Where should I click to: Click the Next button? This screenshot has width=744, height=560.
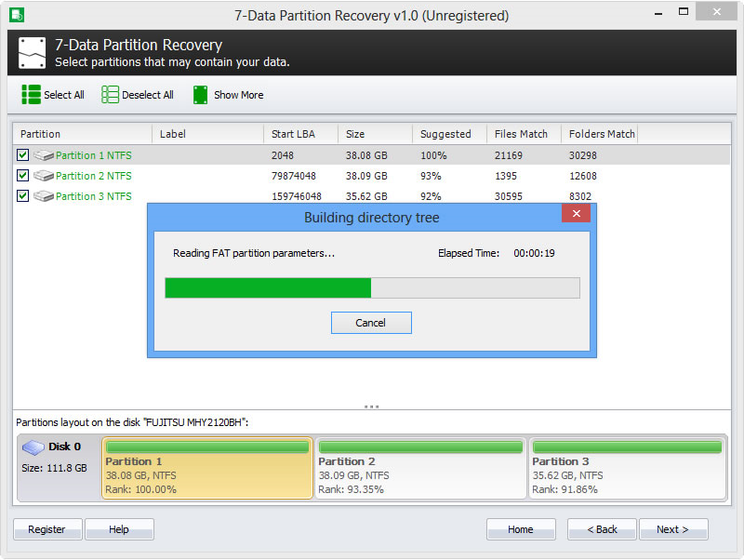pos(673,529)
